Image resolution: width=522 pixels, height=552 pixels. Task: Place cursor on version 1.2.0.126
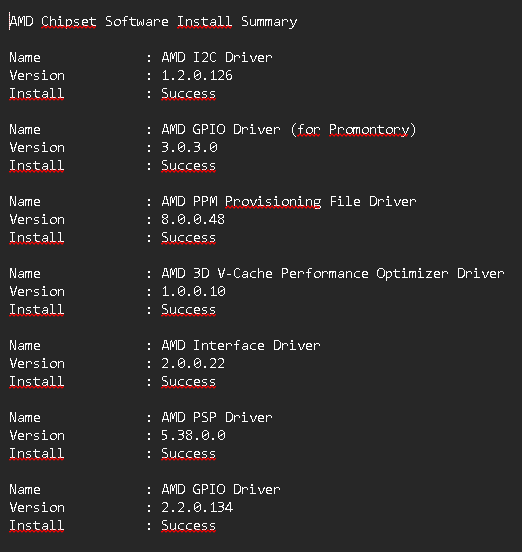point(197,75)
